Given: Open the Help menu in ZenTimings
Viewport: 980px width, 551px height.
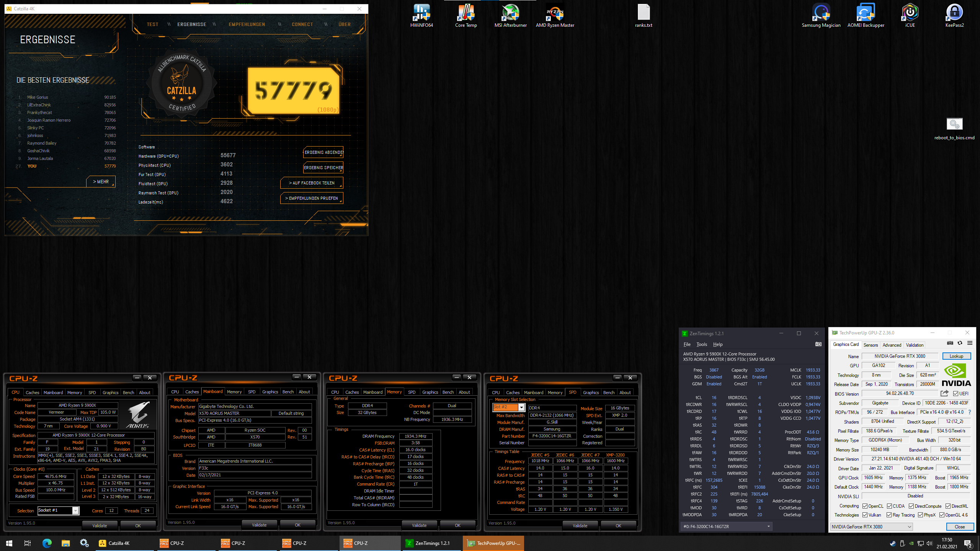Looking at the screenshot, I should click(718, 344).
